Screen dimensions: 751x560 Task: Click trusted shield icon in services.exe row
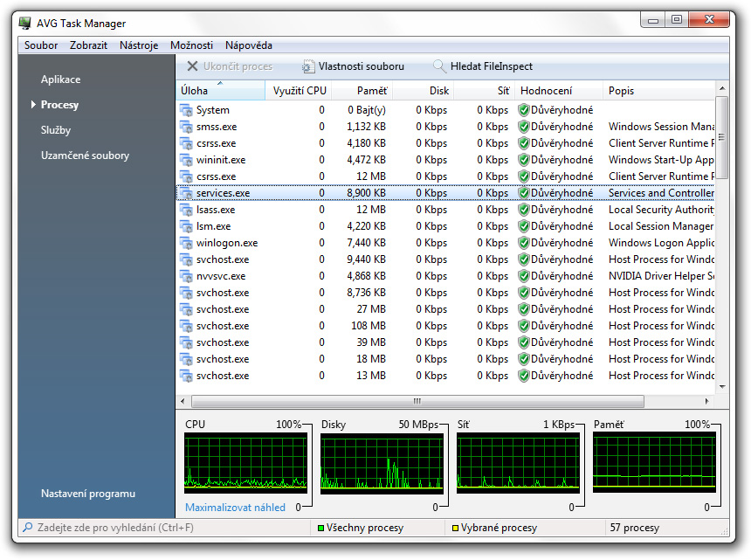tap(523, 193)
